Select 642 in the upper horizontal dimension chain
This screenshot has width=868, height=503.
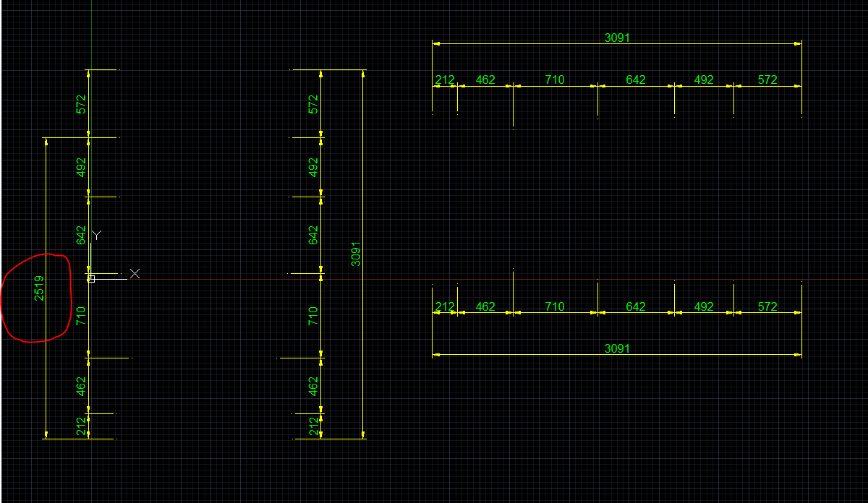click(636, 79)
